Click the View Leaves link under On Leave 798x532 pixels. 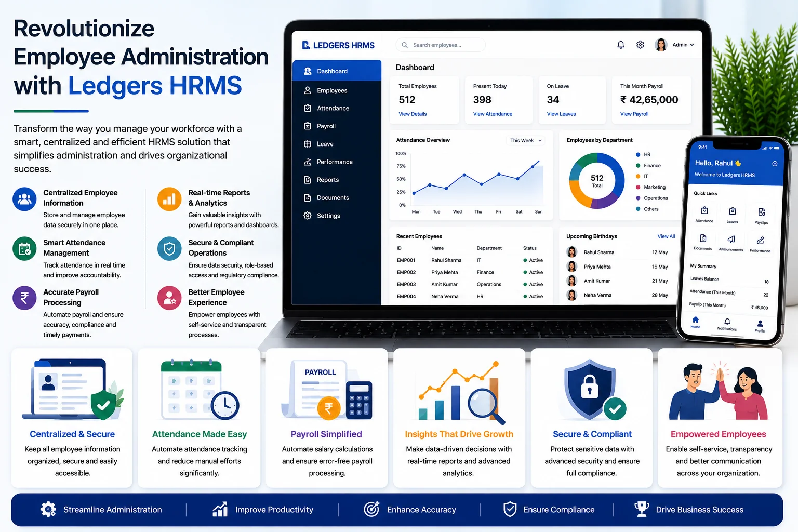pos(561,114)
